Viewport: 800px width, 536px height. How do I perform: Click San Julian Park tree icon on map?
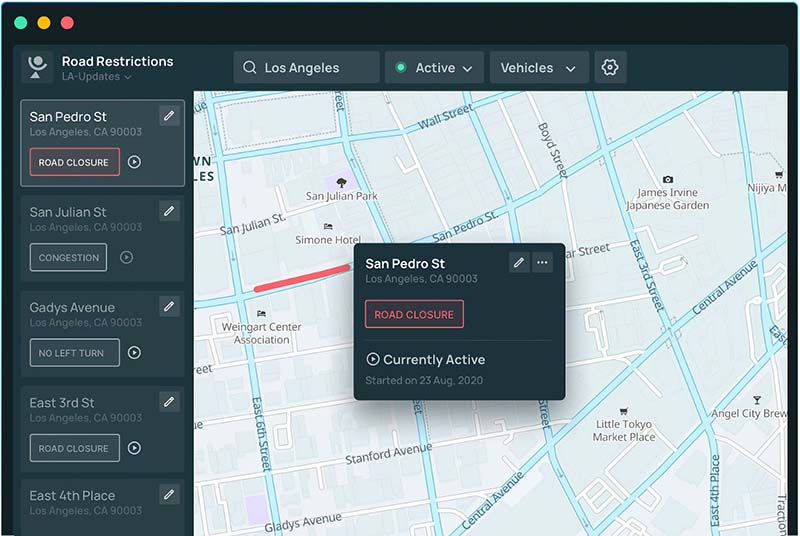[341, 183]
